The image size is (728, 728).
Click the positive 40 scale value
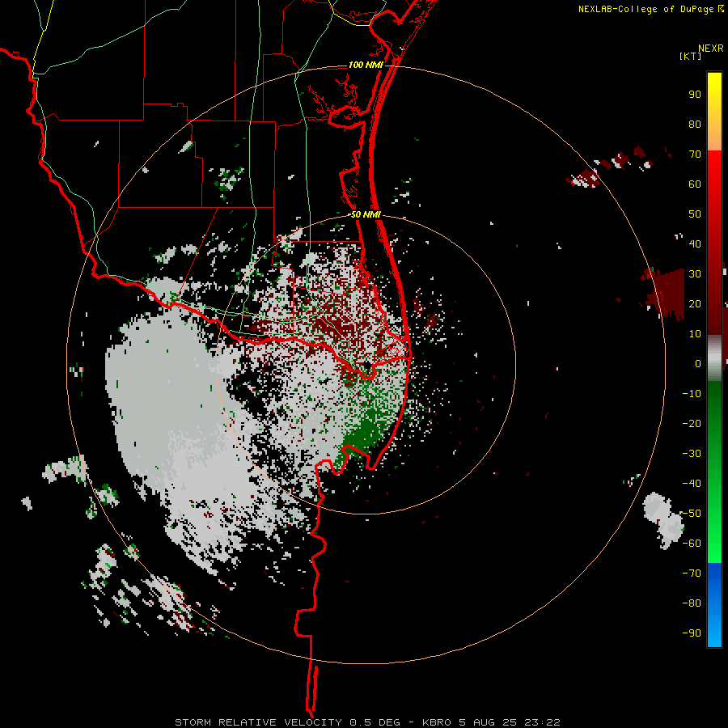point(695,243)
